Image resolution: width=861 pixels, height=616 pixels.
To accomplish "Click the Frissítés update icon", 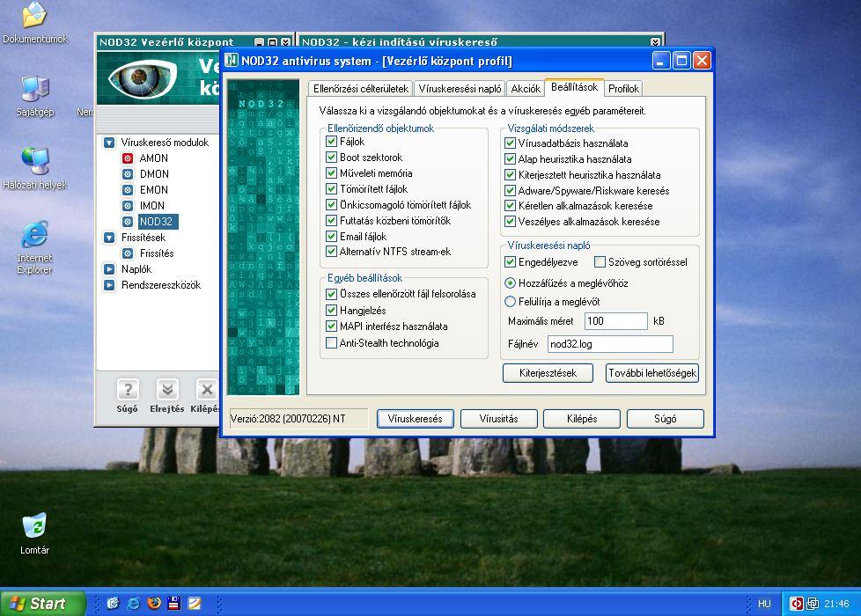I will [128, 253].
